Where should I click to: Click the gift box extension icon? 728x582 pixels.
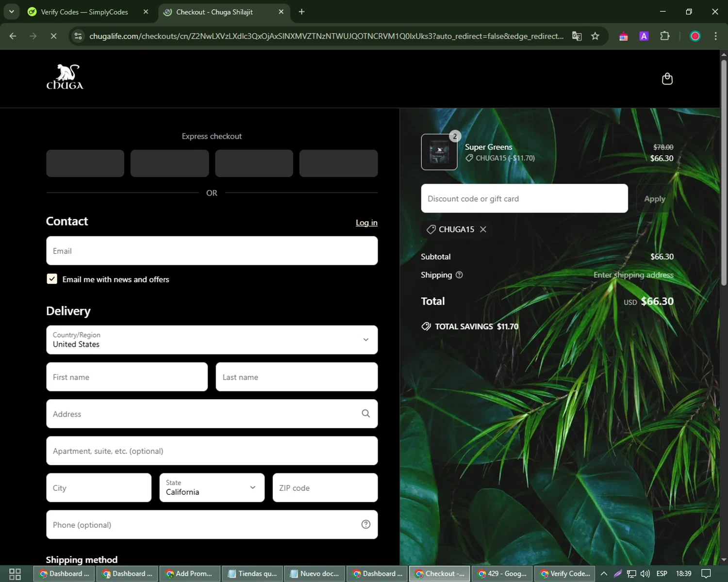coord(624,36)
